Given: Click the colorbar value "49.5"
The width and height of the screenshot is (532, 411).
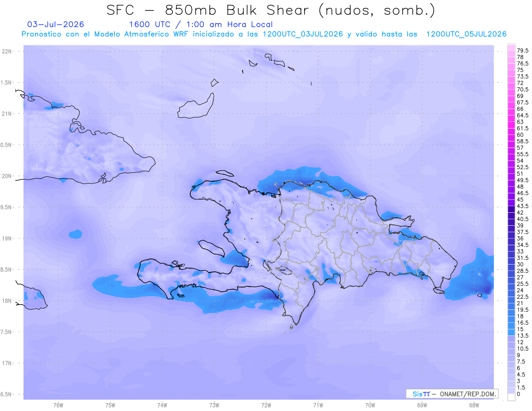Looking at the screenshot, I should (523, 180).
